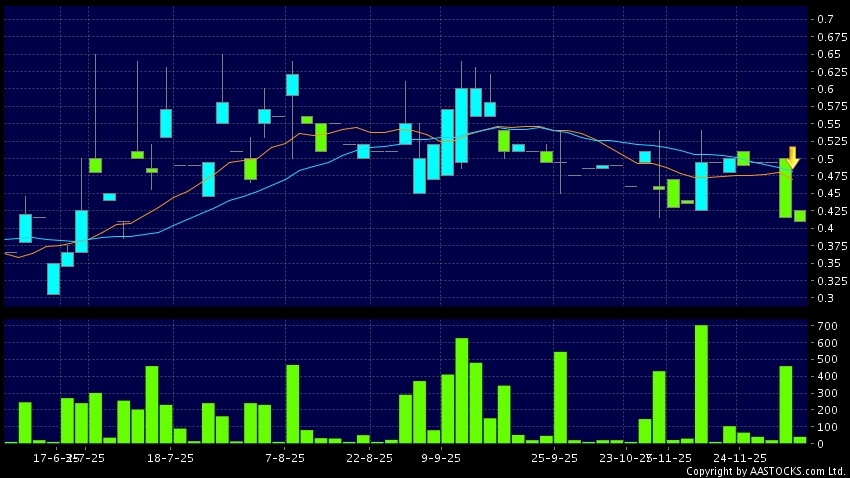Select the volume bar above 25-9-25
Image resolution: width=850 pixels, height=478 pixels.
[560, 397]
